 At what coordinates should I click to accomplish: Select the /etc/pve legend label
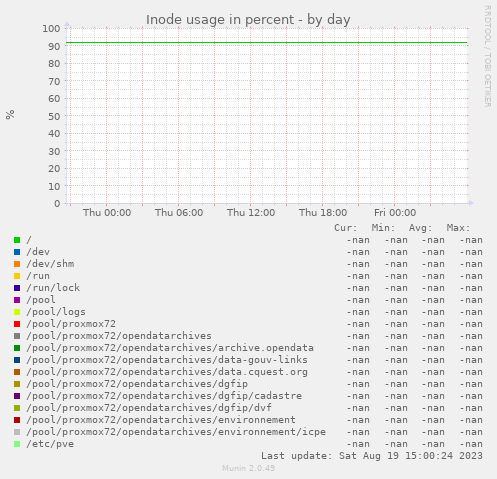pyautogui.click(x=50, y=444)
